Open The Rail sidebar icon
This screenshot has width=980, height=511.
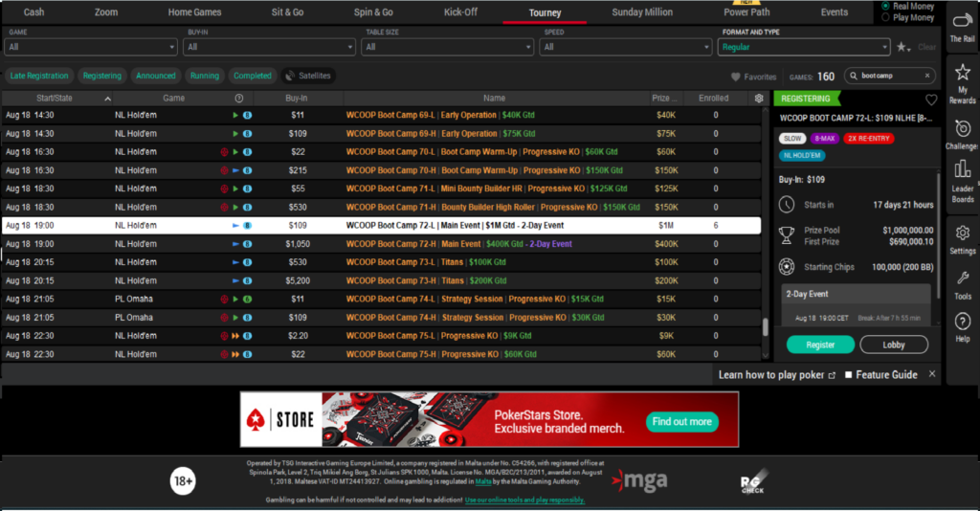point(962,23)
